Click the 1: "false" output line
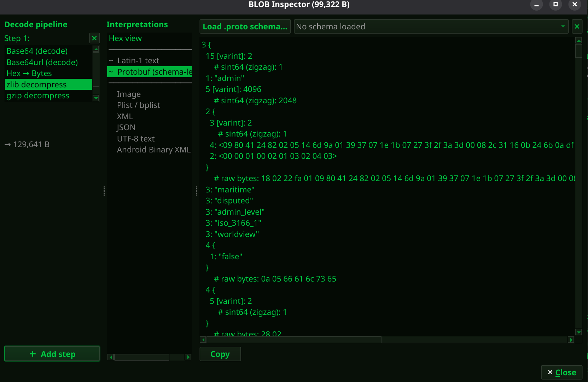 coord(226,256)
